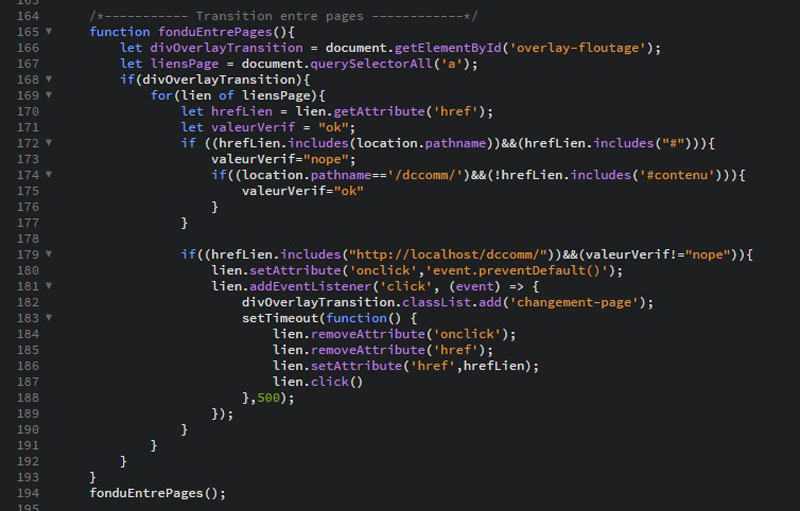Click hrefLien declaration on line 170
The image size is (800, 511).
pyautogui.click(x=242, y=112)
